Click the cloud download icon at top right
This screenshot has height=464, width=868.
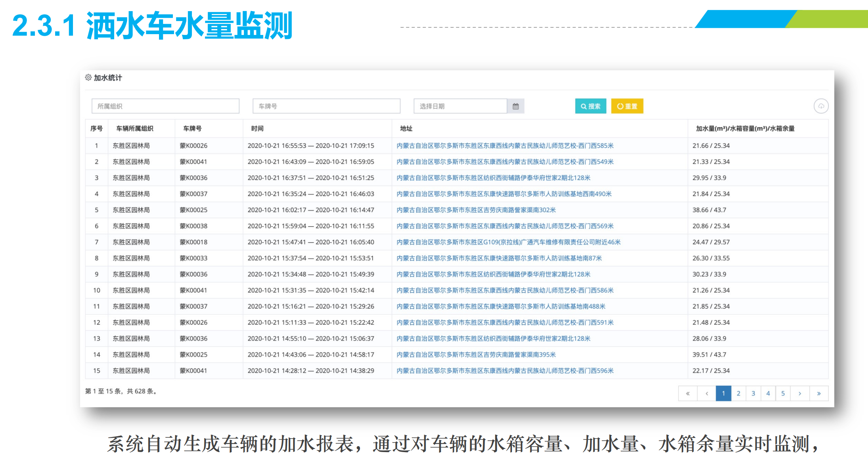pos(821,106)
